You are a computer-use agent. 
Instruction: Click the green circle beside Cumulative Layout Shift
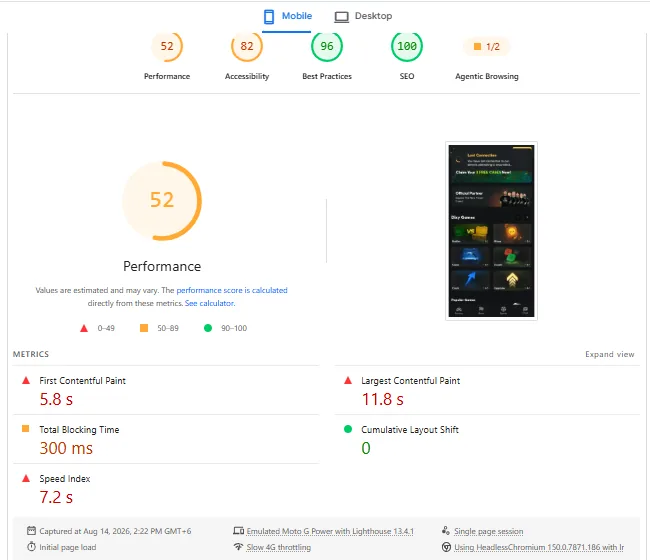click(x=348, y=429)
